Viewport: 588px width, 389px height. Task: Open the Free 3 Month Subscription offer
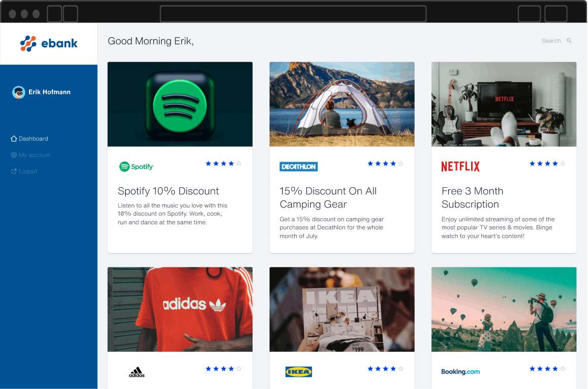coord(473,198)
